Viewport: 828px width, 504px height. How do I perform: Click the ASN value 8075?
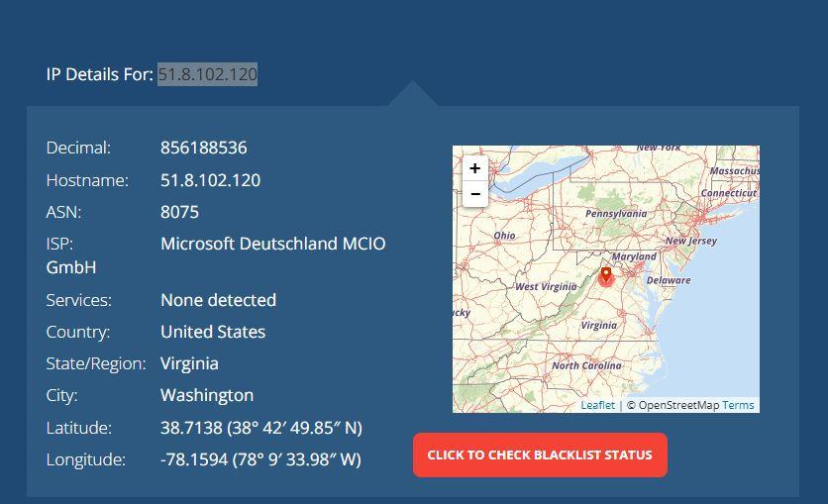pyautogui.click(x=179, y=212)
